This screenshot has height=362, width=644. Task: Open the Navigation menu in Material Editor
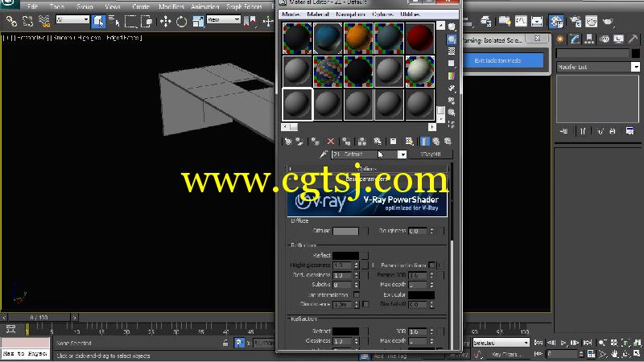point(350,14)
